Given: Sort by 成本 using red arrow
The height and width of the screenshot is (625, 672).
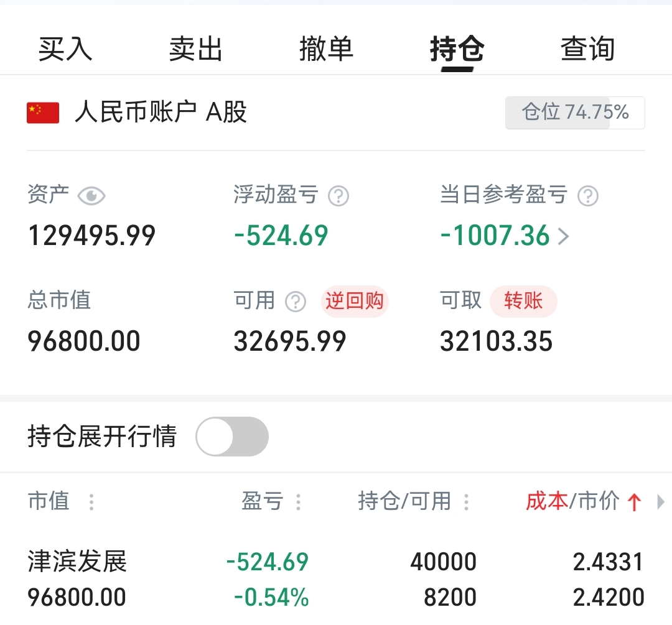Looking at the screenshot, I should click(x=634, y=502).
